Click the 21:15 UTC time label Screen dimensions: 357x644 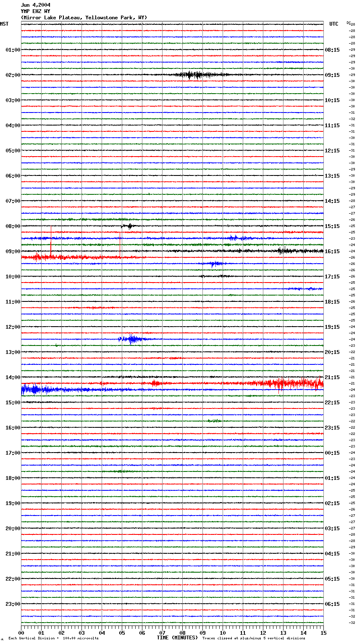pyautogui.click(x=332, y=377)
